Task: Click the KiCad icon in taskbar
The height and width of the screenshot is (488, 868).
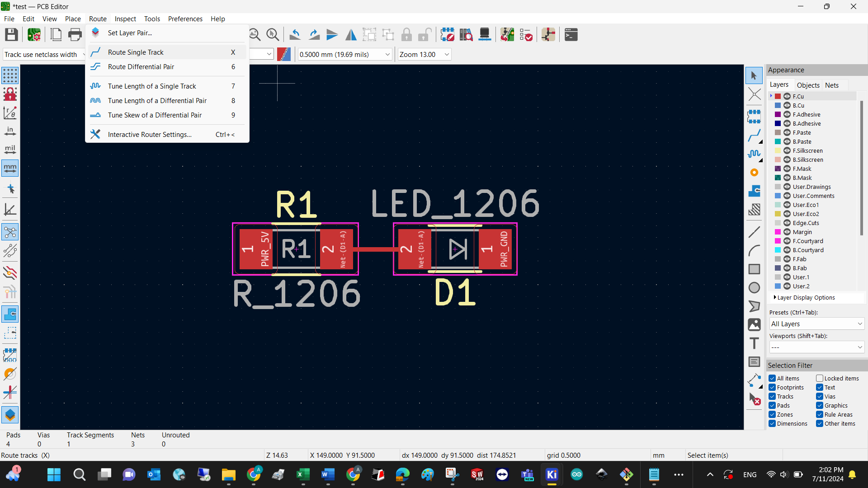Action: [x=552, y=474]
